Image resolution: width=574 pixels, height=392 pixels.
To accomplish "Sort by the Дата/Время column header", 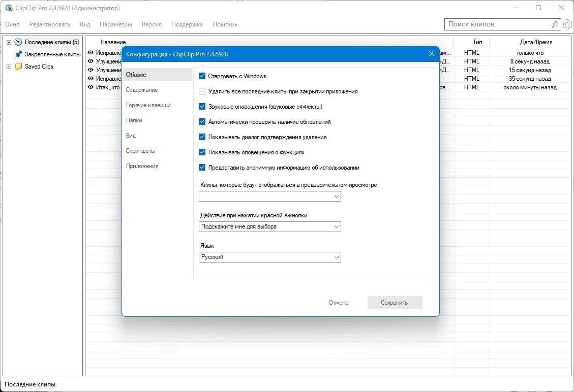I will point(536,42).
